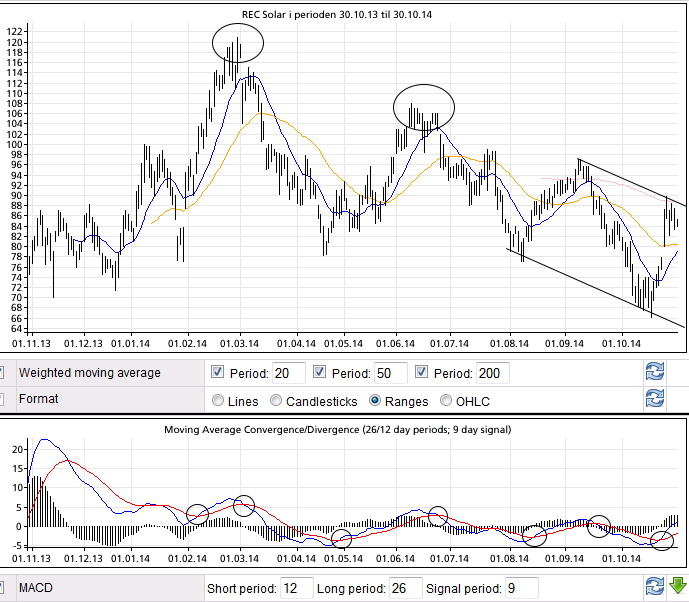The width and height of the screenshot is (689, 602).
Task: Click the MACD Short period field
Action: pos(296,588)
